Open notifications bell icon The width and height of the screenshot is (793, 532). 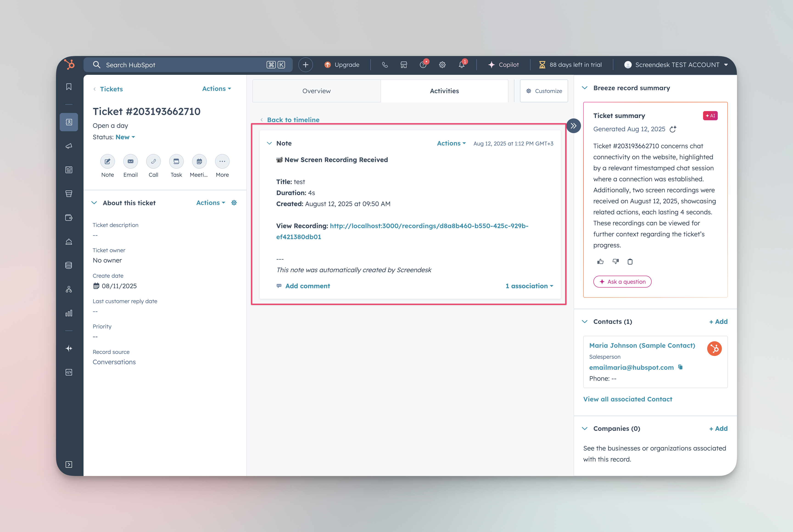(x=462, y=64)
